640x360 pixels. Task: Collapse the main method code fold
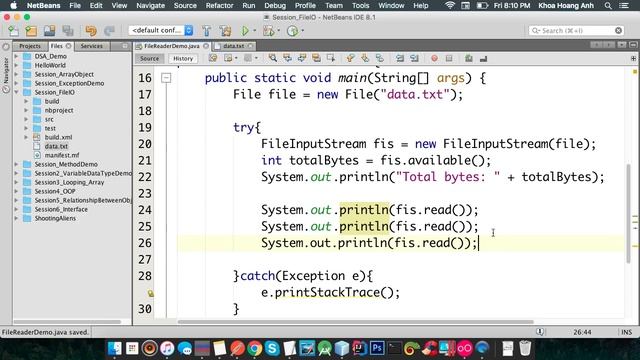click(166, 78)
